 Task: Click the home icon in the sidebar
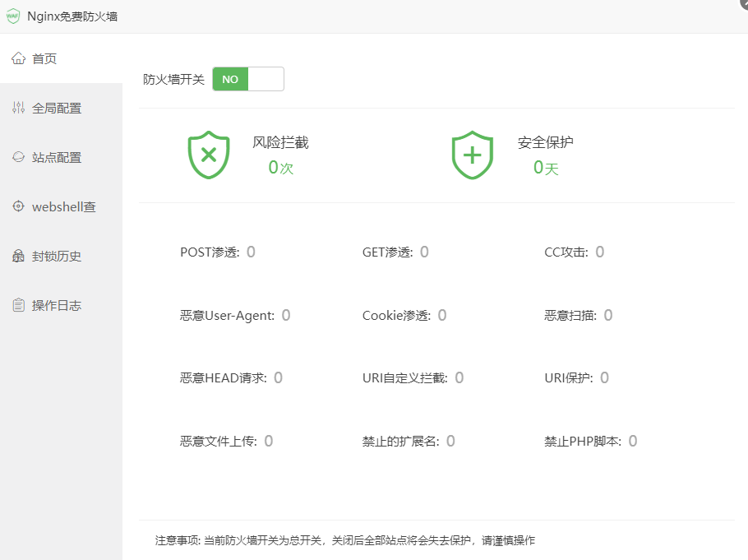click(18, 58)
